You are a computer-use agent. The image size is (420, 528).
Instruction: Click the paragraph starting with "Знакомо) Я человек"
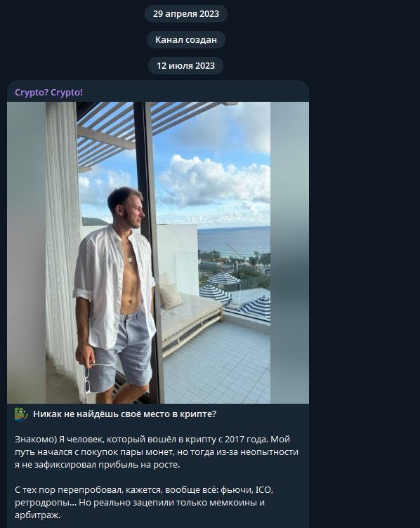(x=157, y=452)
